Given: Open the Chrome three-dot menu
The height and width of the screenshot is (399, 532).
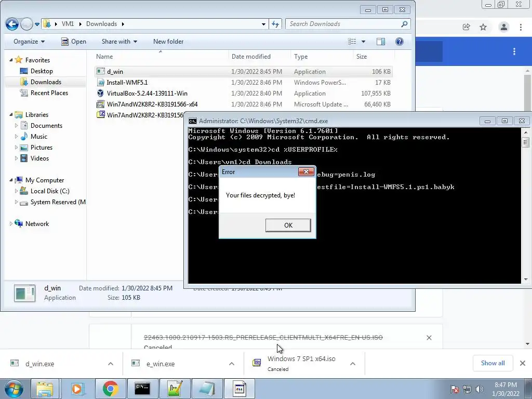Looking at the screenshot, I should [521, 27].
